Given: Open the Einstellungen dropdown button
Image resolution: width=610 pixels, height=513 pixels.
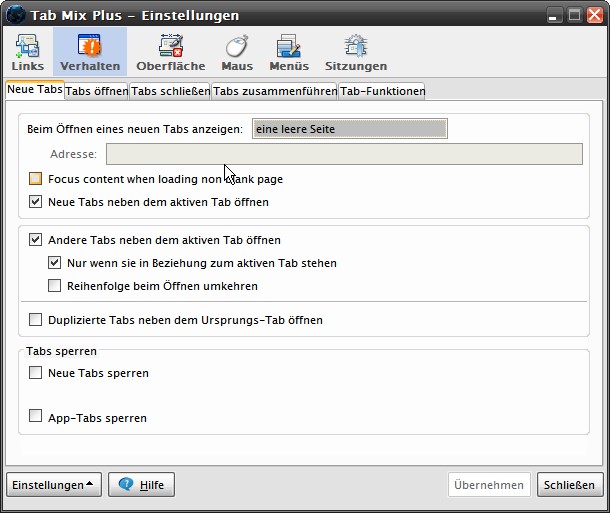Looking at the screenshot, I should coord(54,485).
